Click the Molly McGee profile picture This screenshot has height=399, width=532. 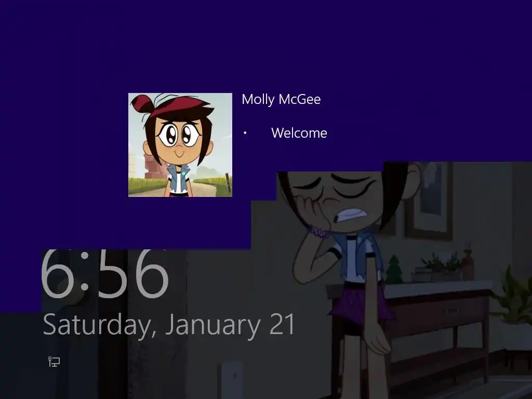tap(180, 145)
